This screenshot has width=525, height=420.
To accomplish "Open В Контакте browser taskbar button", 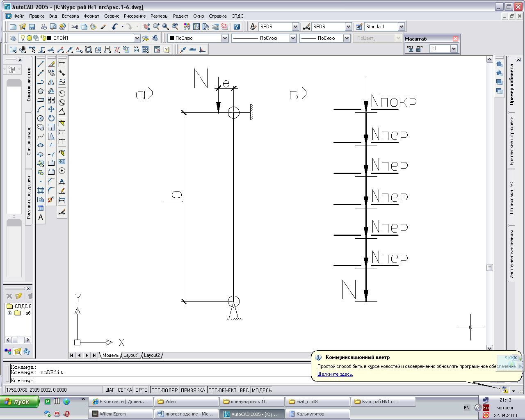I will coord(121,402).
